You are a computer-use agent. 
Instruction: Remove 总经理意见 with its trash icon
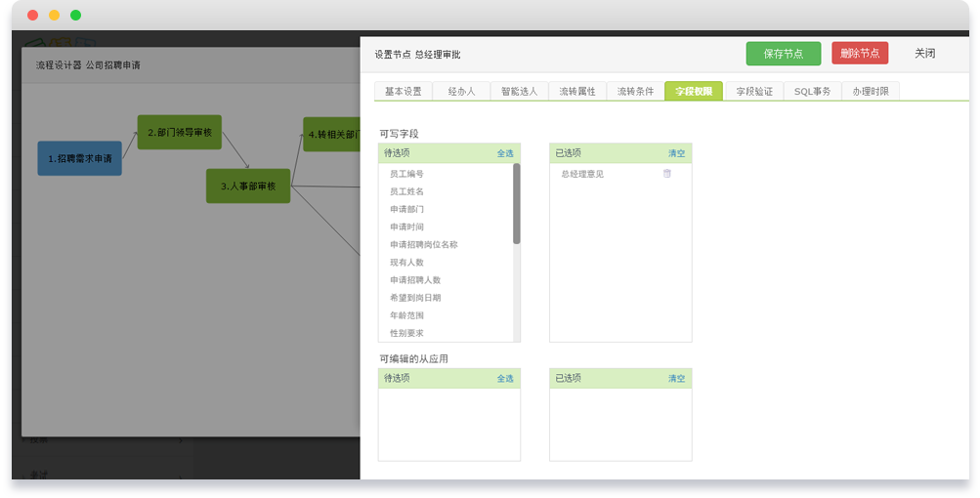coord(667,174)
